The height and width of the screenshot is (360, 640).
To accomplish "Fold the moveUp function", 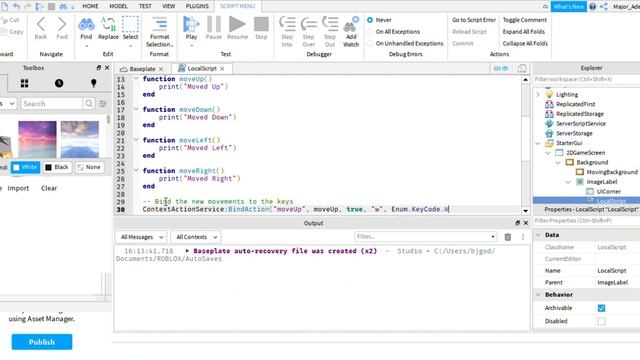I will click(136, 79).
